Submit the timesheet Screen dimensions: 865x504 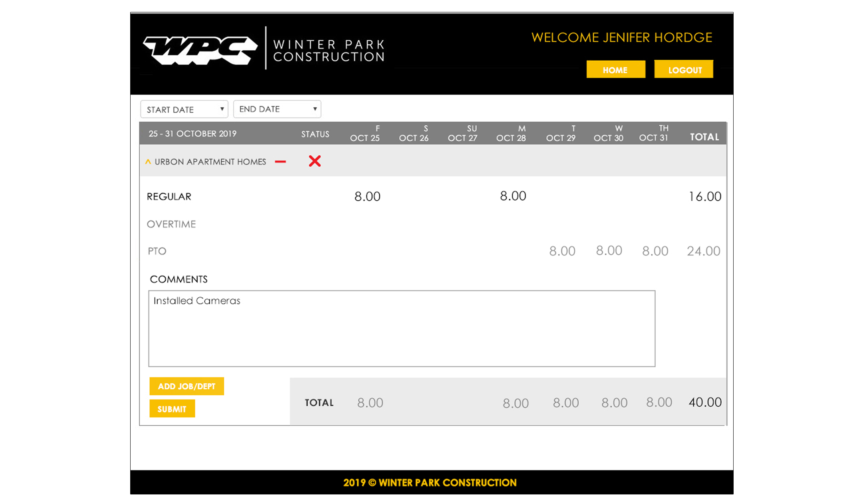pyautogui.click(x=172, y=409)
